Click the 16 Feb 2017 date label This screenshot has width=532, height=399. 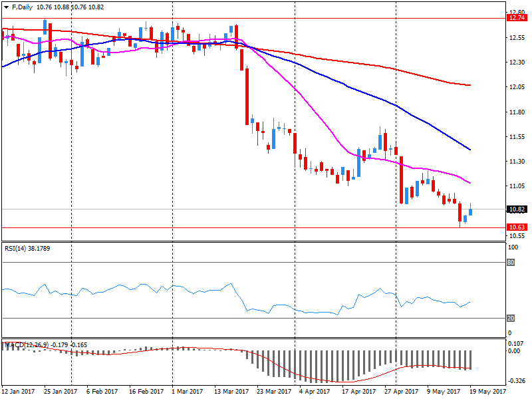tap(146, 392)
